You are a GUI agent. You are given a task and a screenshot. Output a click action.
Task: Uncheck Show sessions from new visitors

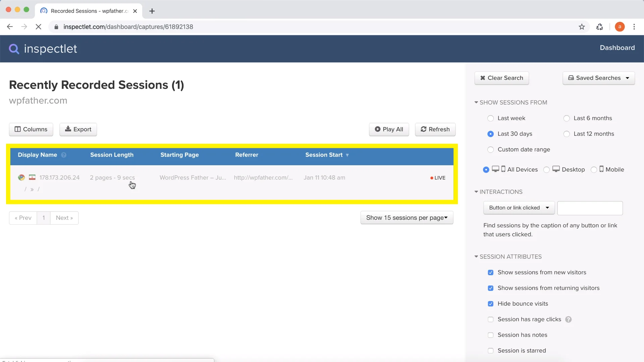[x=490, y=273]
